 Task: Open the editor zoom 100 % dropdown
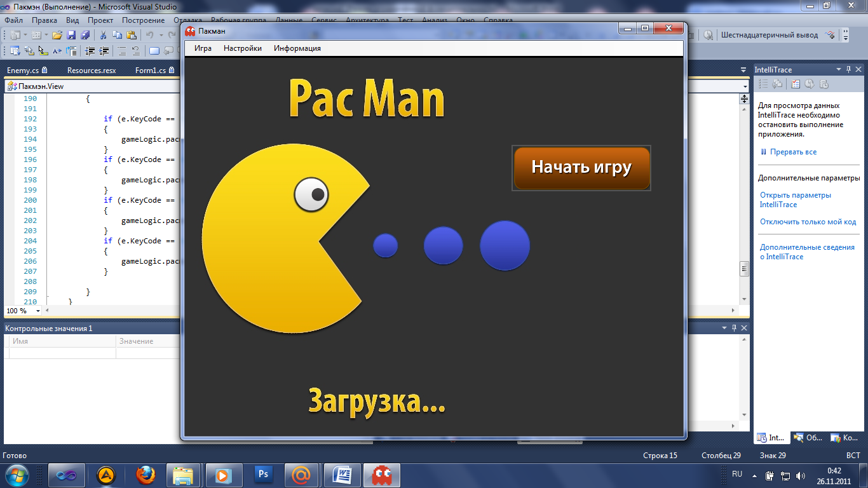click(x=23, y=311)
